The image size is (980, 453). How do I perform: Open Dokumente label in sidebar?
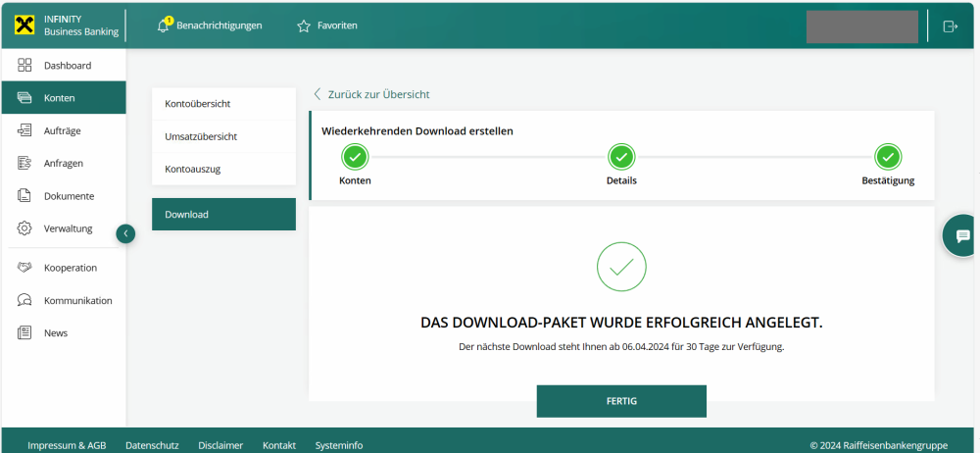69,196
